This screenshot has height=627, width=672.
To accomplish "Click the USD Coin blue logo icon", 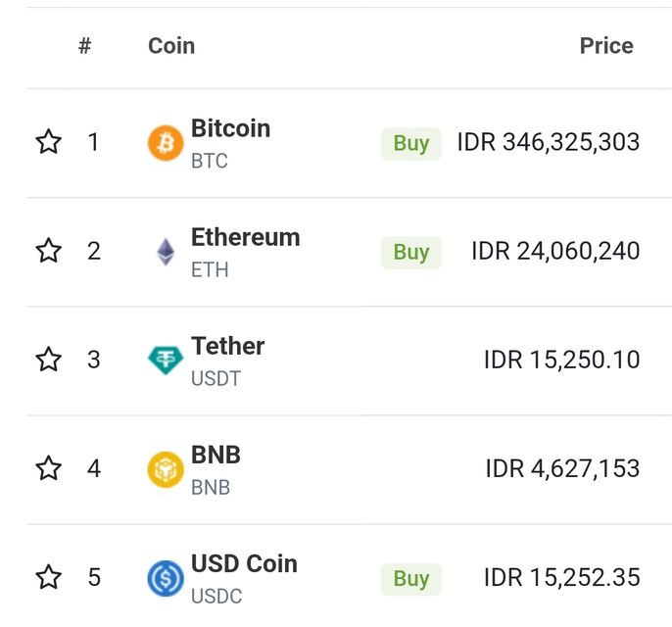I will point(166,578).
